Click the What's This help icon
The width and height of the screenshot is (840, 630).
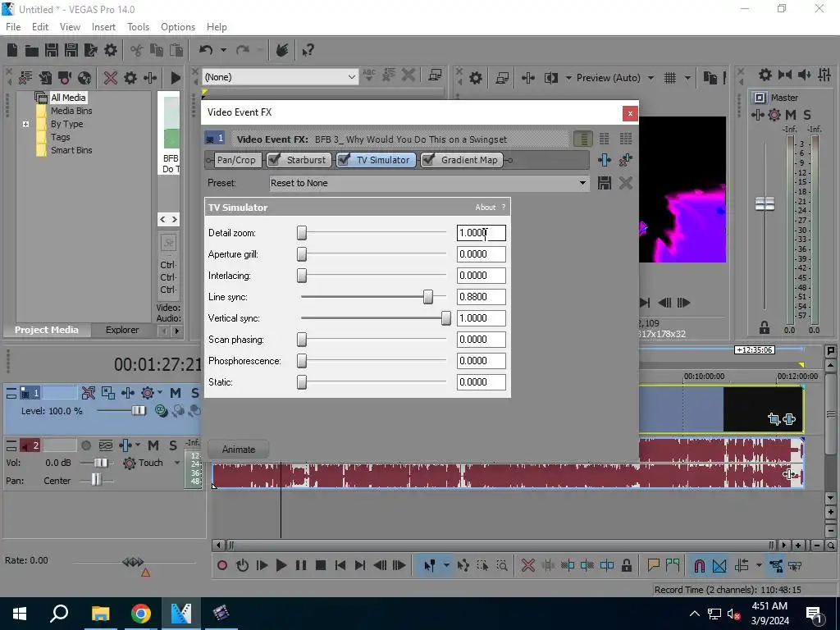coord(308,50)
